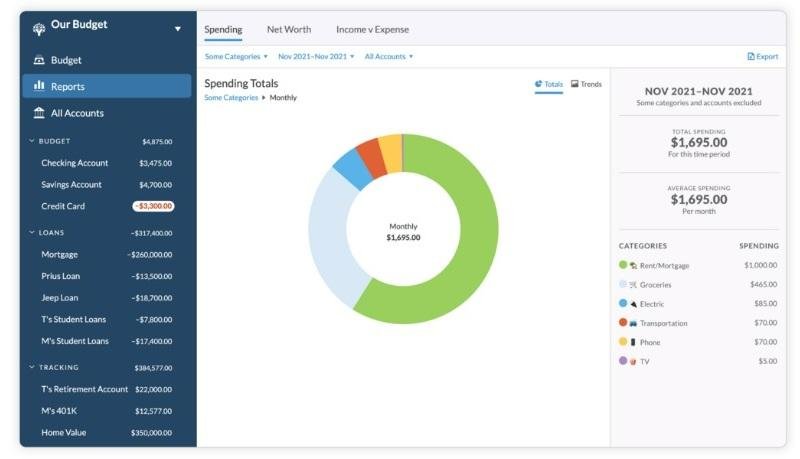Switch chart view to Totals

[x=548, y=84]
